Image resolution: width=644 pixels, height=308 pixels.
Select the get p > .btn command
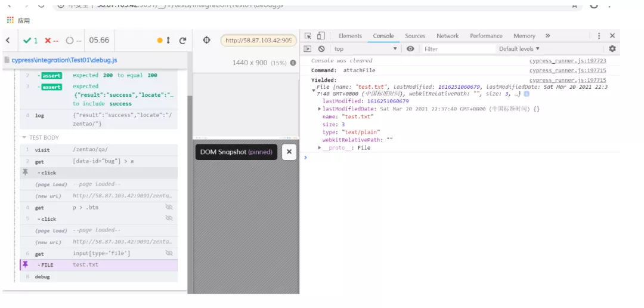pos(98,208)
